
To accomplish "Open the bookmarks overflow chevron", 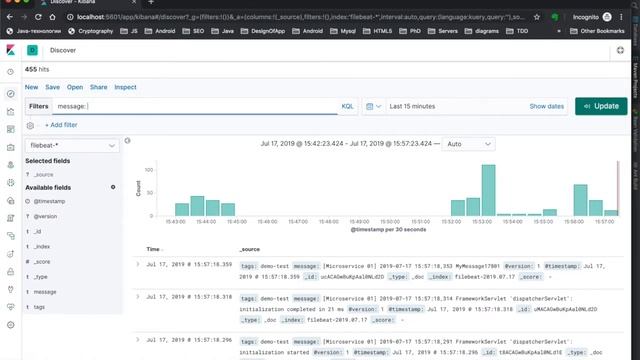I will 559,31.
